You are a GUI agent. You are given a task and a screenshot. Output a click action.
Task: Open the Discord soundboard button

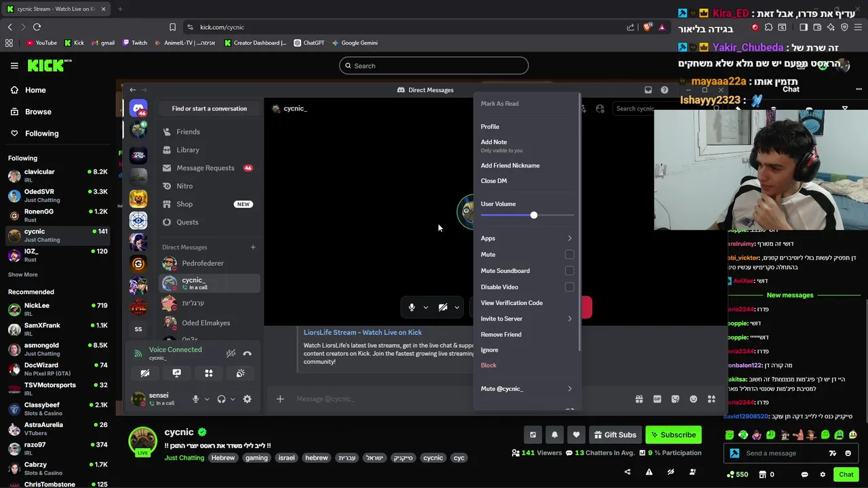pyautogui.click(x=240, y=373)
